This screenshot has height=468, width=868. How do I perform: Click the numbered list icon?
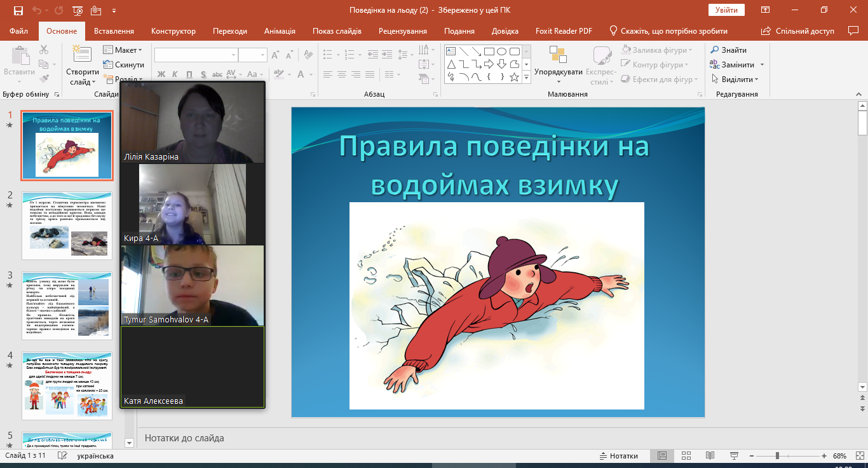(349, 55)
